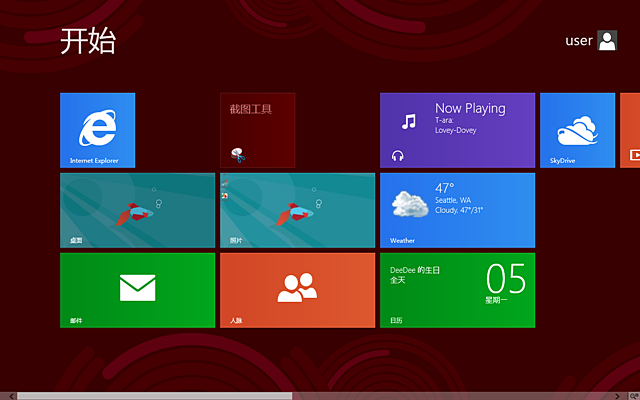Click the 星期一 weekday text
The width and height of the screenshot is (640, 400).
click(x=496, y=300)
